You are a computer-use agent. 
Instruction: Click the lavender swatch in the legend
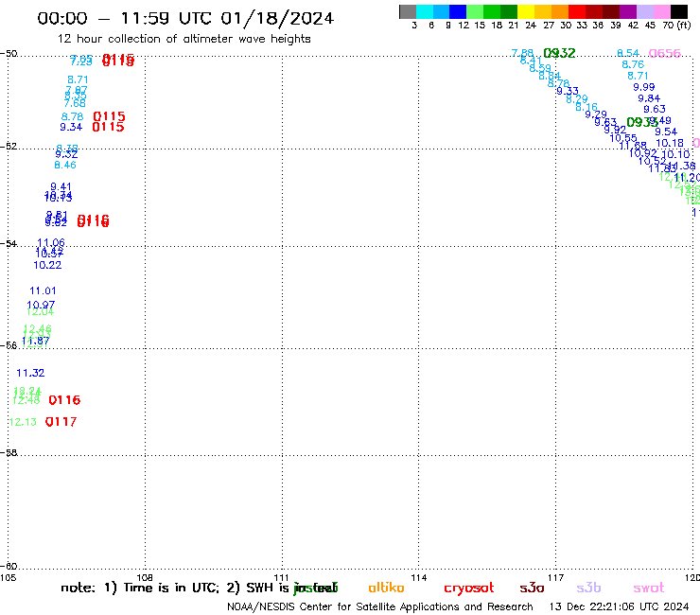pyautogui.click(x=644, y=11)
